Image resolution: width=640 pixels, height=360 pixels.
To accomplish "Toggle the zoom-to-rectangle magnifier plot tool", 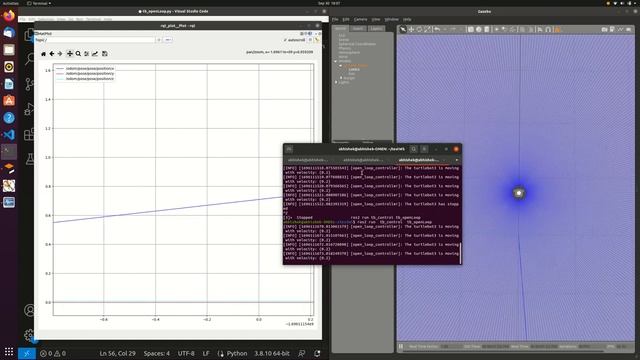I will coord(78,53).
